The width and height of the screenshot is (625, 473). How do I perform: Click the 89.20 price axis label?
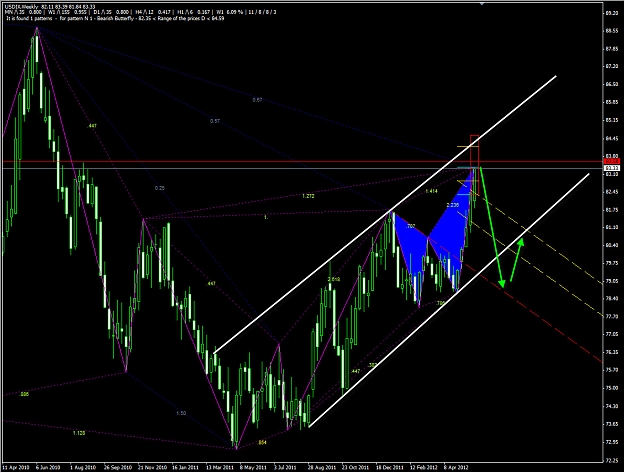611,13
